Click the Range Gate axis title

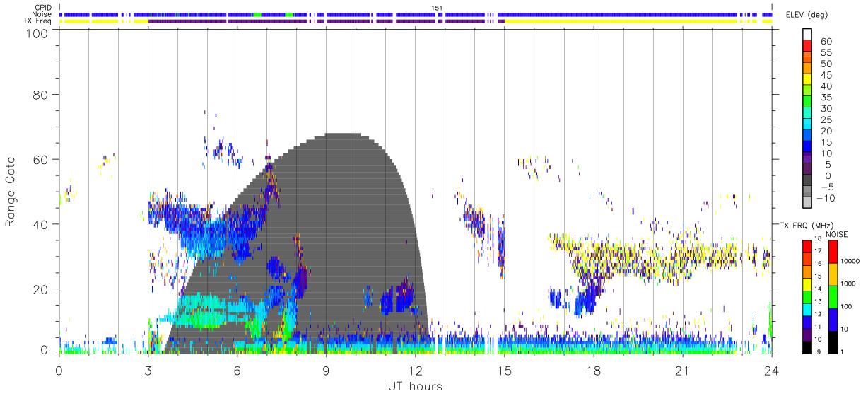(x=11, y=192)
